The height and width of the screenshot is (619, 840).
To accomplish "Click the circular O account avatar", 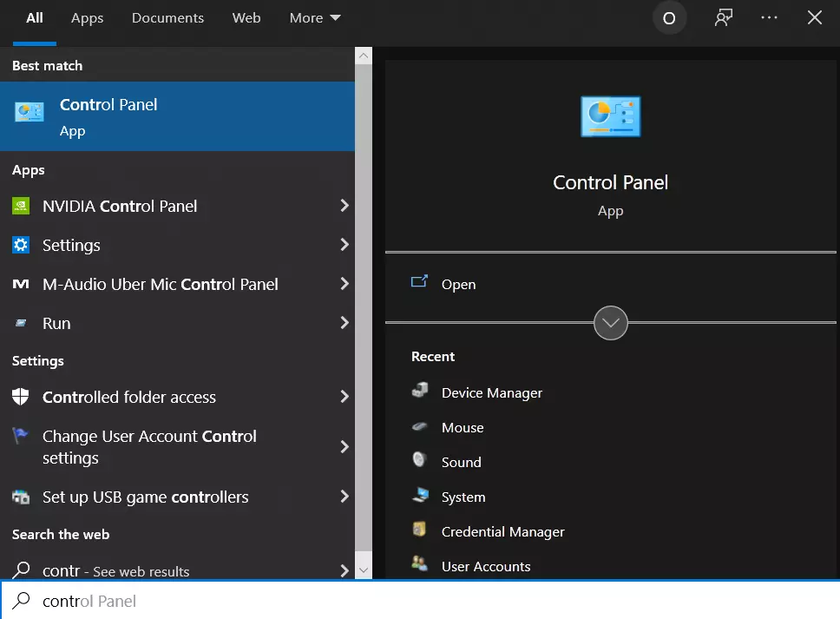I will pyautogui.click(x=669, y=18).
